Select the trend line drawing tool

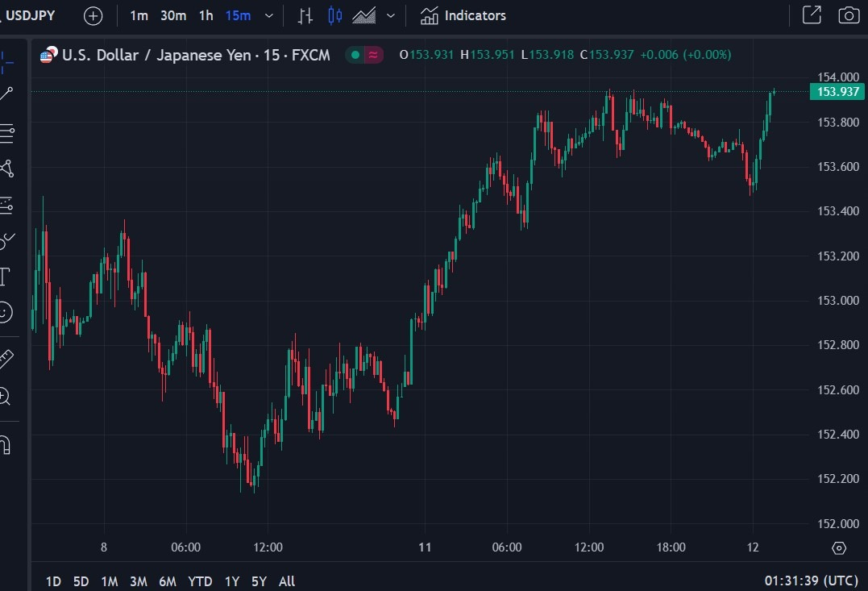[6, 94]
